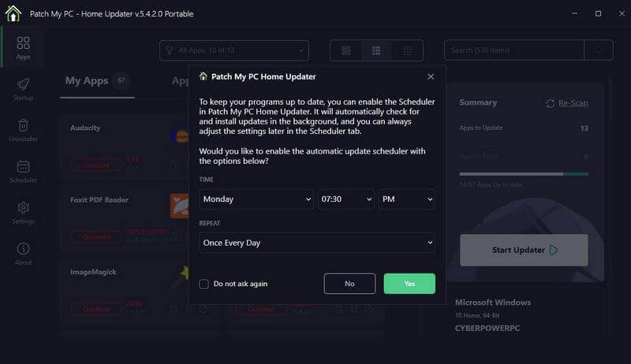Open the About info icon
Viewport: 631px width, 364px height.
[x=23, y=251]
